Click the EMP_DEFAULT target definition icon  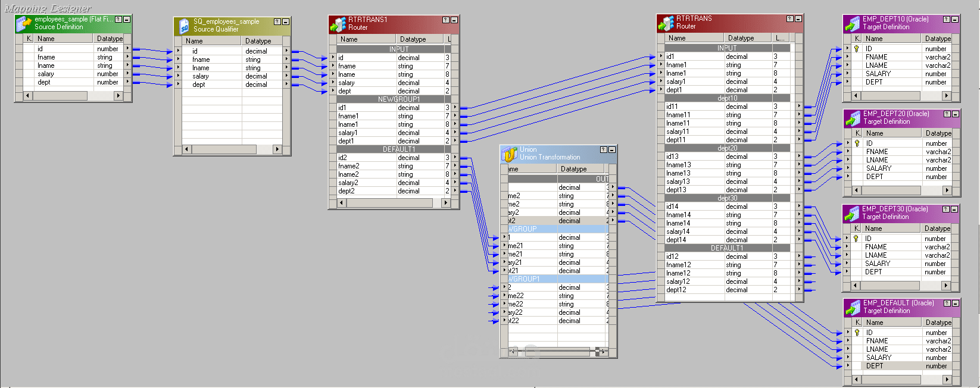(853, 307)
